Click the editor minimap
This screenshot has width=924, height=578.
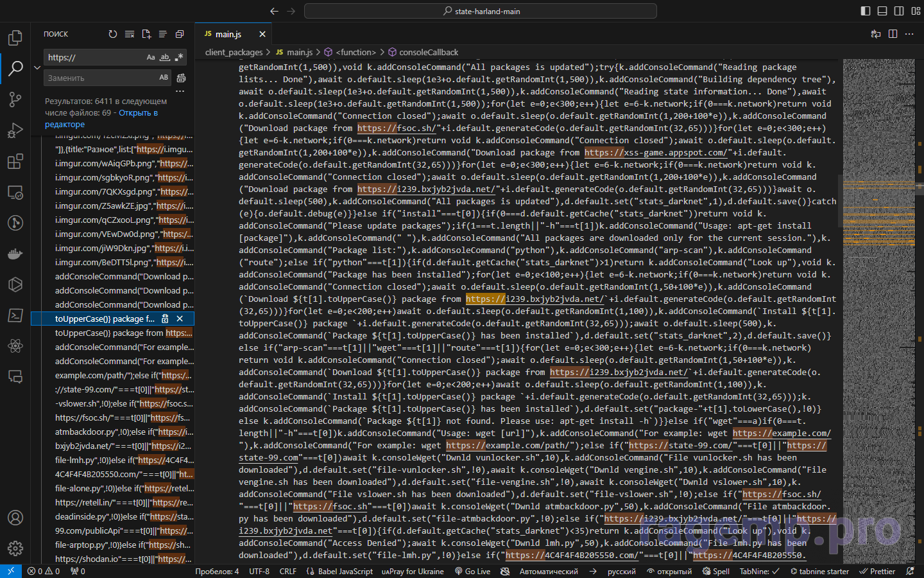(878, 311)
